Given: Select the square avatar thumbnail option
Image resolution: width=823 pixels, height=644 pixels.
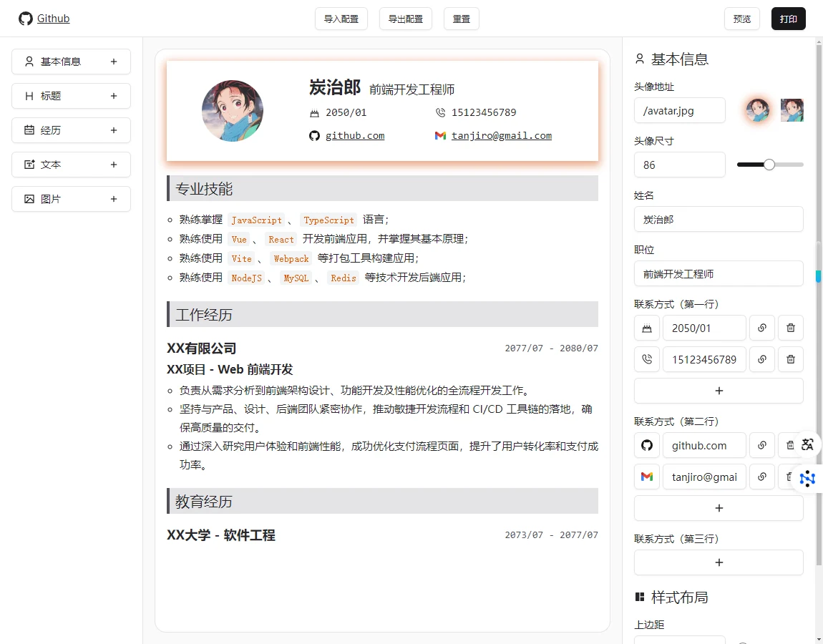Looking at the screenshot, I should [x=792, y=110].
